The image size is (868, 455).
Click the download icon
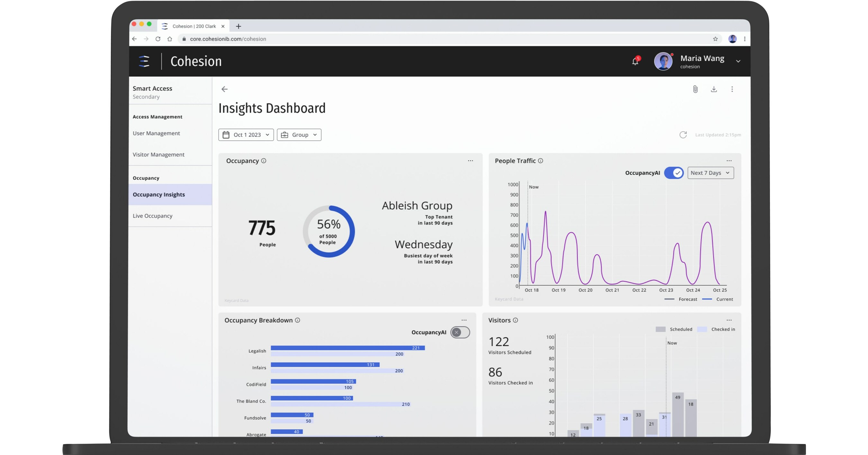click(714, 89)
